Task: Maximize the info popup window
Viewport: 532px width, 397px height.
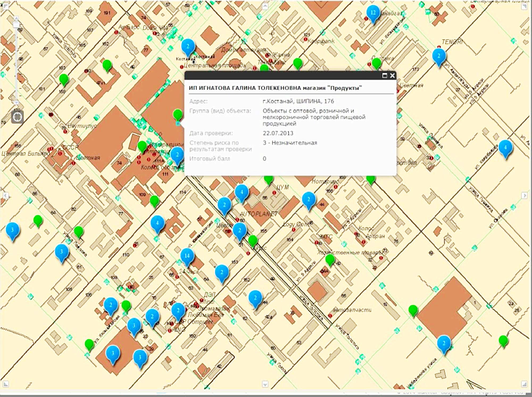Action: point(385,76)
